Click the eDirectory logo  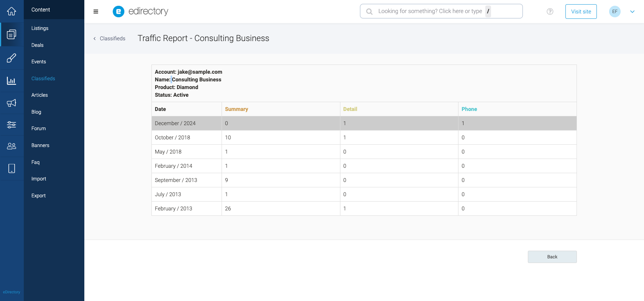[141, 12]
